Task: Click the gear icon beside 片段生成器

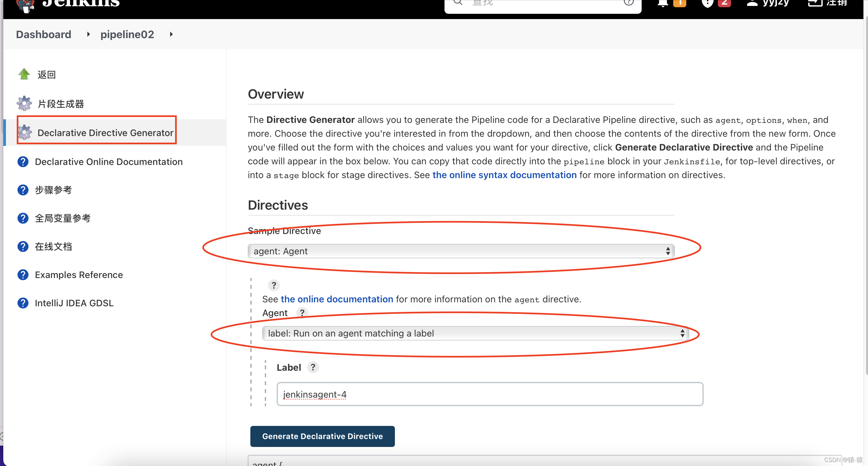Action: (24, 104)
